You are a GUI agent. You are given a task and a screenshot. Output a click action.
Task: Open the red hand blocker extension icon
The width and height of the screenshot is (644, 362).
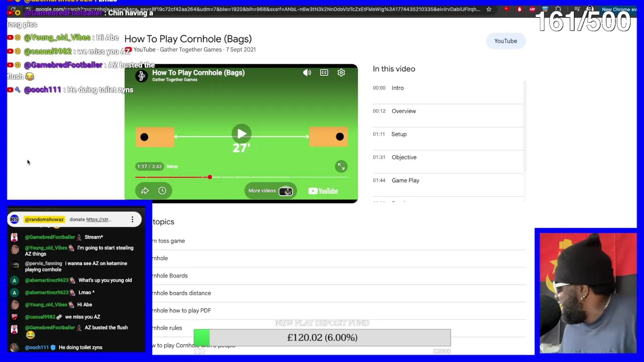click(520, 9)
